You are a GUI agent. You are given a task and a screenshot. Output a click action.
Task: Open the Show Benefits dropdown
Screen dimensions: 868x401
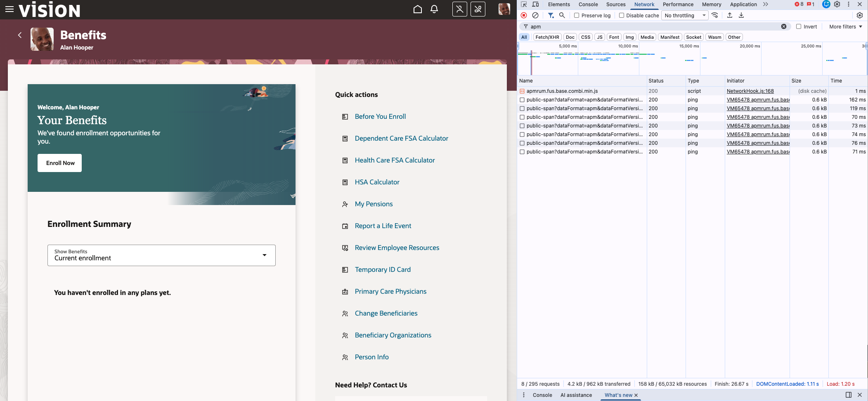click(161, 255)
